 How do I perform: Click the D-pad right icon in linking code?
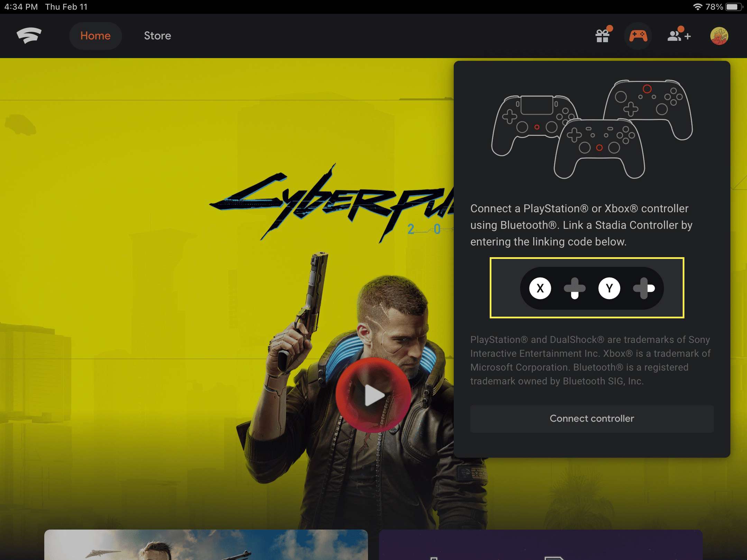pyautogui.click(x=644, y=288)
